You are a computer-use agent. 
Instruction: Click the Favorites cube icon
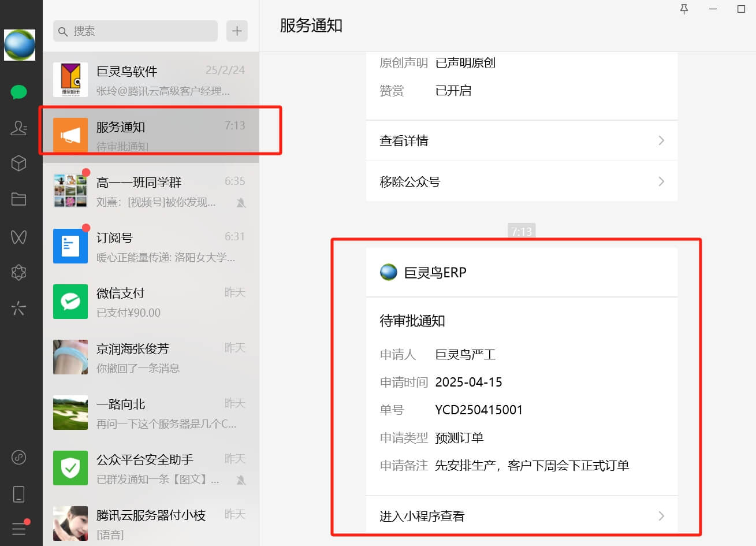19,164
